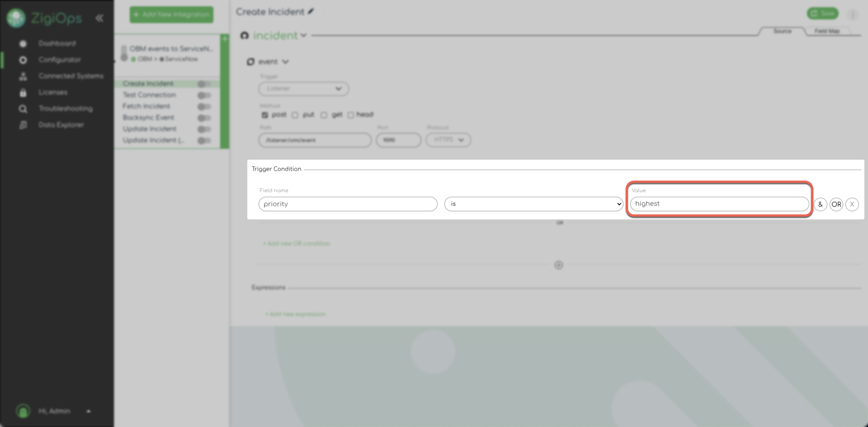Screen dimensions: 868x427
Task: Open the 'is' operator dropdown
Action: coord(533,204)
